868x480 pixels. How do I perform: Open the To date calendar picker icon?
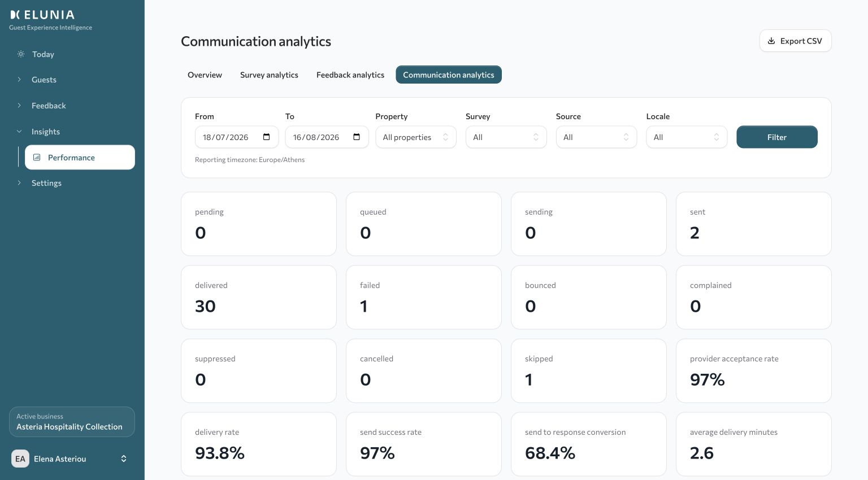(357, 137)
